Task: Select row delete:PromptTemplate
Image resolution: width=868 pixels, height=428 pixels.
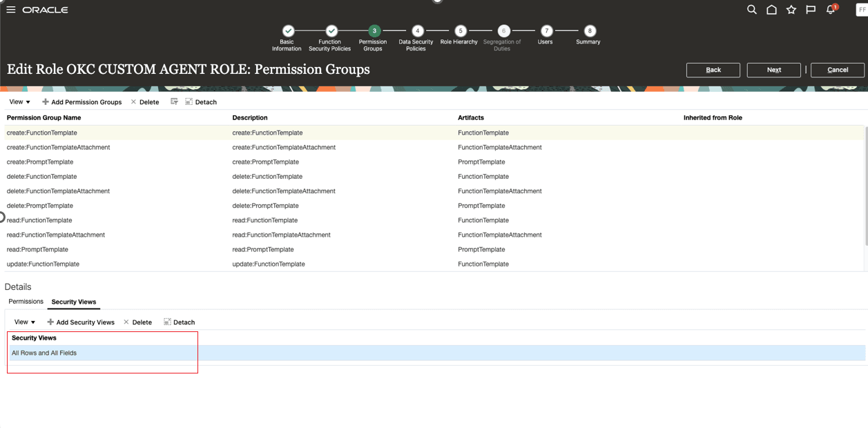Action: pyautogui.click(x=434, y=205)
